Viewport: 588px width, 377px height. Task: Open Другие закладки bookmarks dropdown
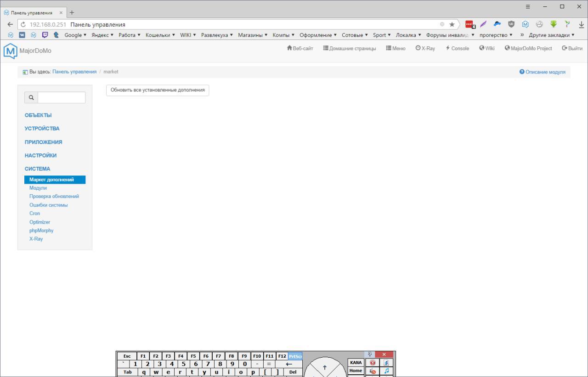(552, 35)
